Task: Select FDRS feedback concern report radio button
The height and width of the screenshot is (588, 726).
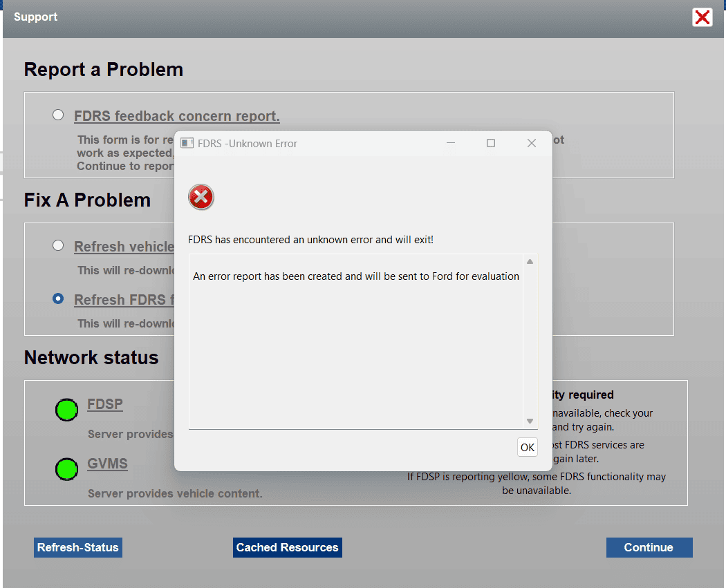Action: point(59,115)
